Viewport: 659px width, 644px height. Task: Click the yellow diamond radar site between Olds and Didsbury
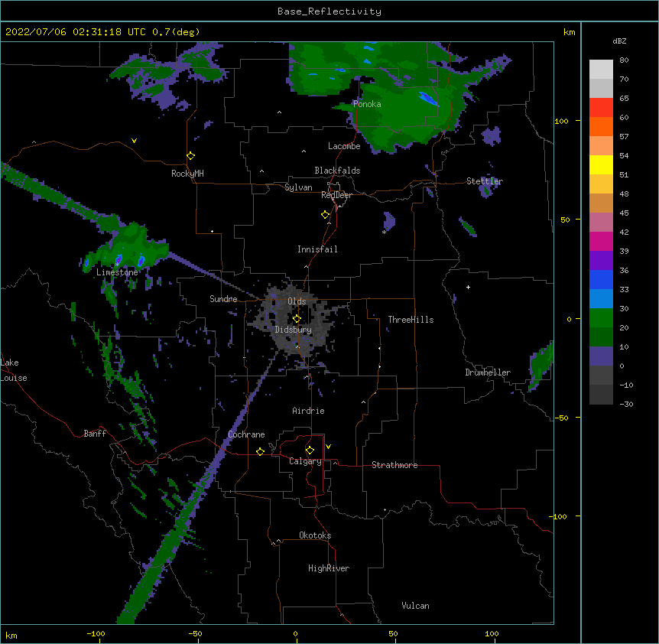pyautogui.click(x=297, y=318)
